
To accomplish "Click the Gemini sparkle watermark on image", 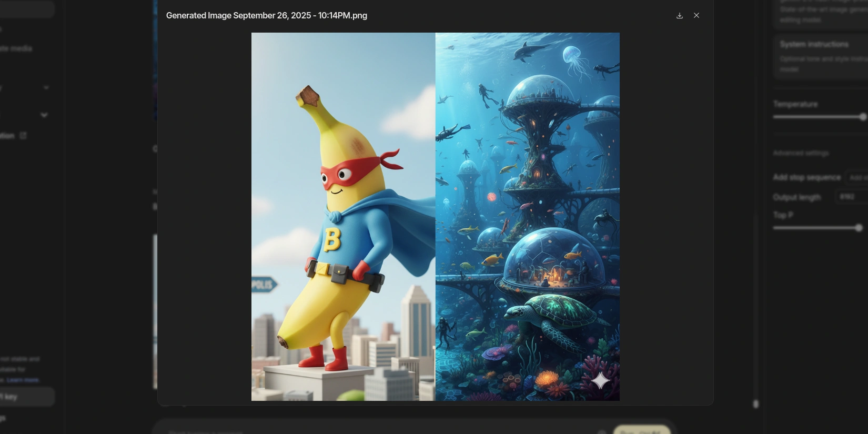I will coord(600,380).
